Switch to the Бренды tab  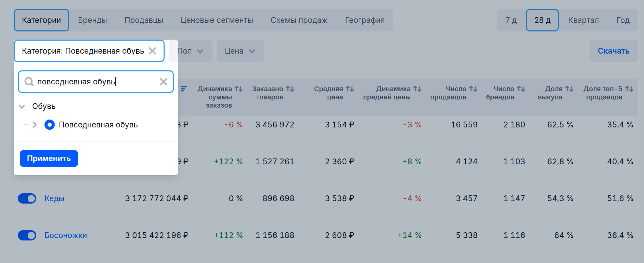click(x=92, y=20)
